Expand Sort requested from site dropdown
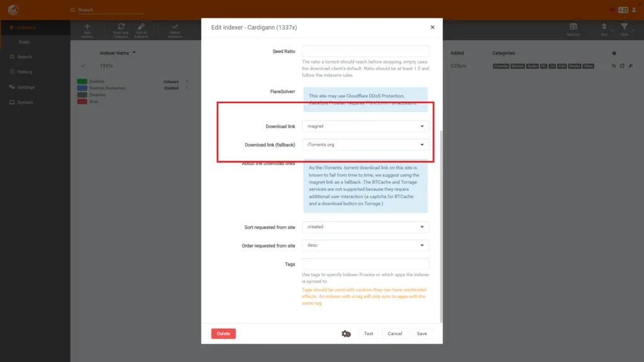This screenshot has height=362, width=644. 365,227
